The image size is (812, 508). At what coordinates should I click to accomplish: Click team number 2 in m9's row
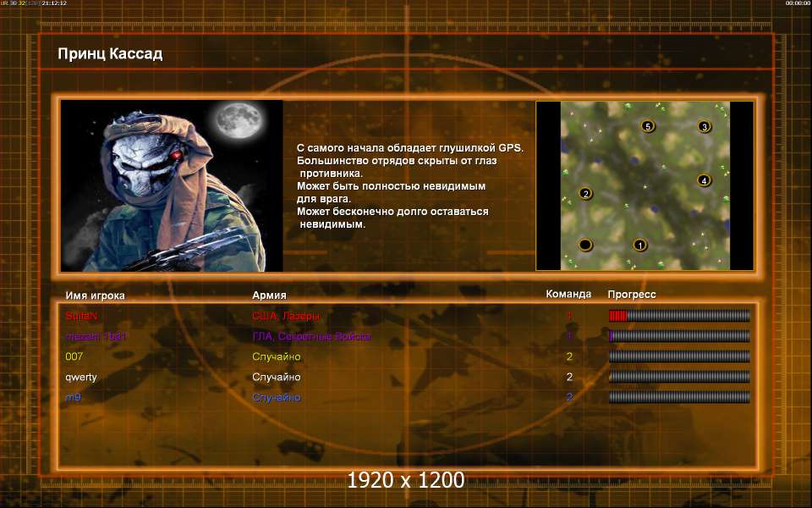pyautogui.click(x=569, y=397)
